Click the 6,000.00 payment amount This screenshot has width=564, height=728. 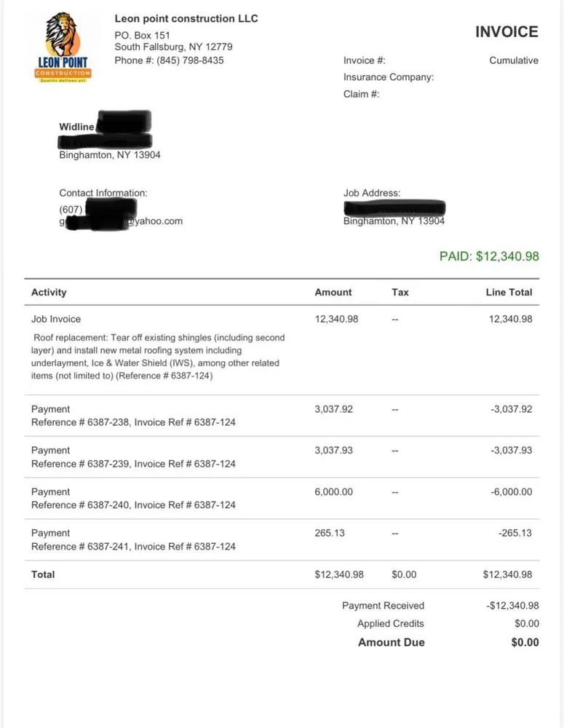pyautogui.click(x=333, y=492)
